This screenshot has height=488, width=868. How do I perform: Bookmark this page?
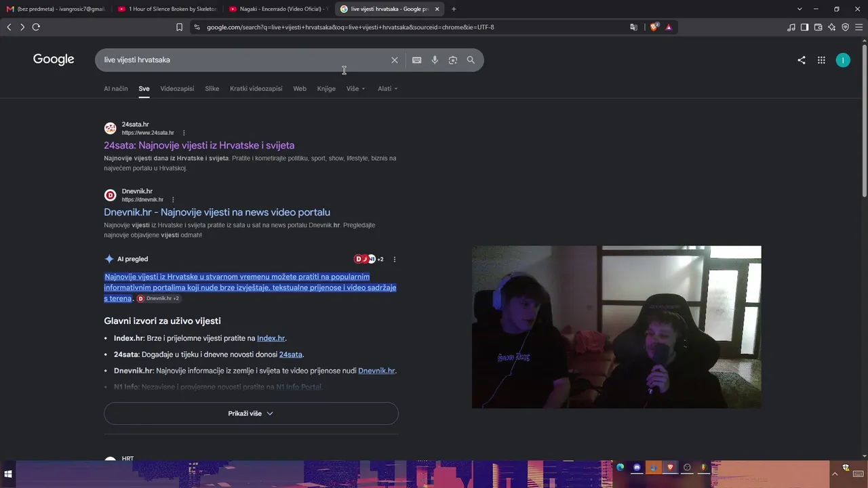[x=179, y=27]
